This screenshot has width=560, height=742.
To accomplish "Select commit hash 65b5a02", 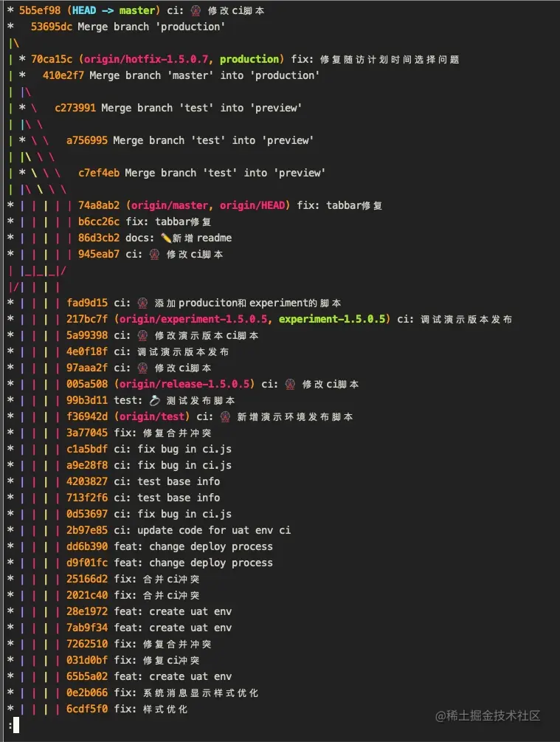I will tap(87, 677).
